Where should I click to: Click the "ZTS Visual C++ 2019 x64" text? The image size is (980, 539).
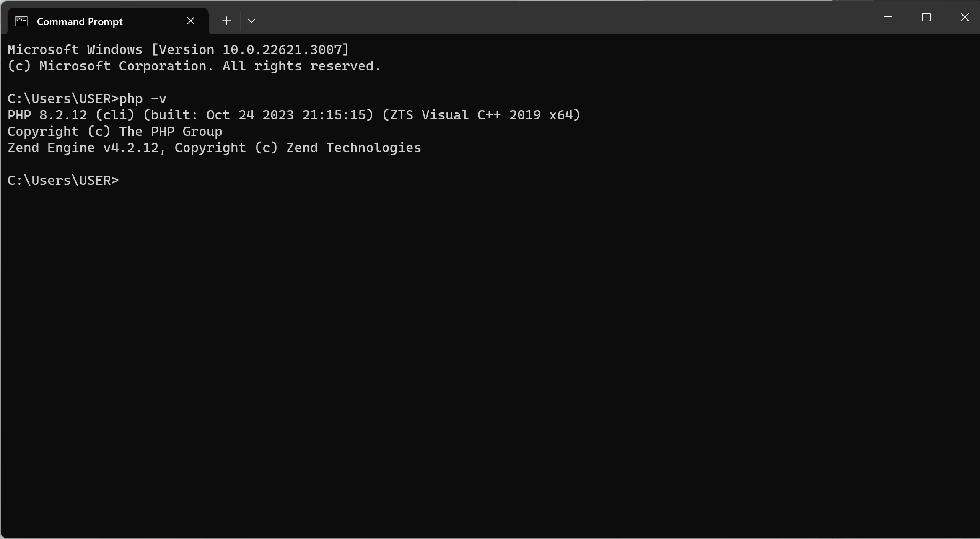(x=481, y=115)
